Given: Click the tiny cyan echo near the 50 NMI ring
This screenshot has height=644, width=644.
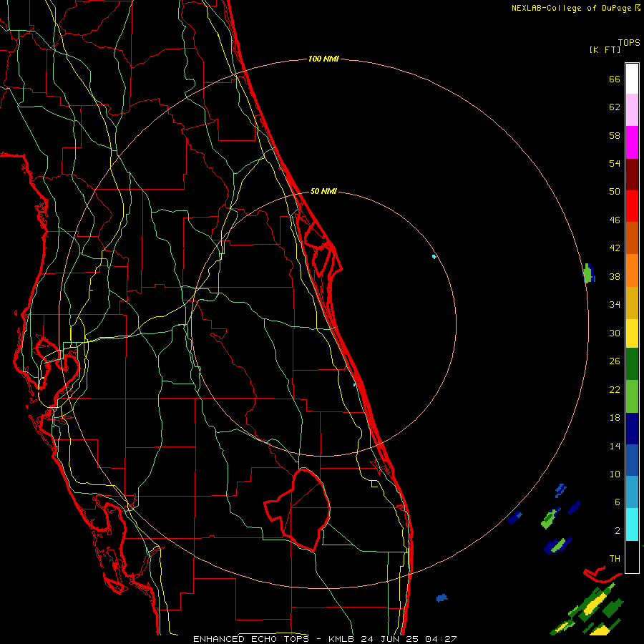Looking at the screenshot, I should [434, 257].
